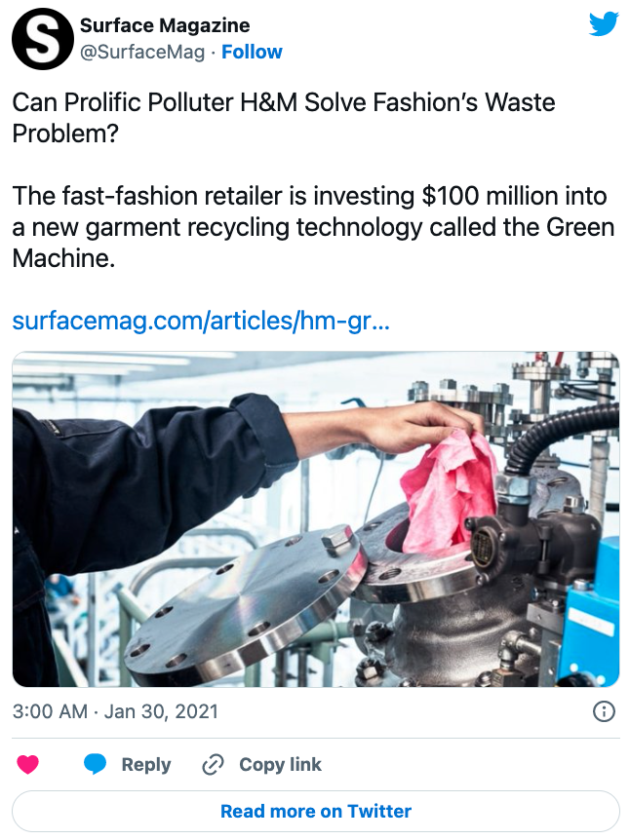This screenshot has height=840, width=630.
Task: Click the tweet headline about H&M
Action: (x=284, y=118)
